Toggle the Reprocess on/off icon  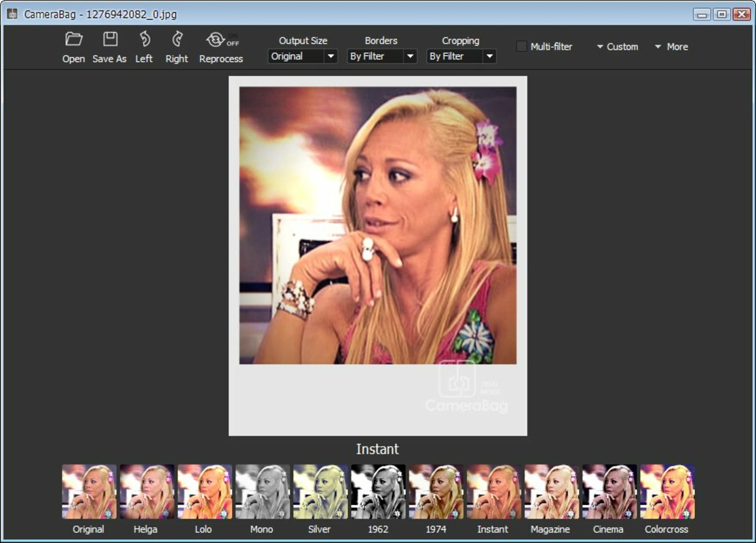click(223, 39)
